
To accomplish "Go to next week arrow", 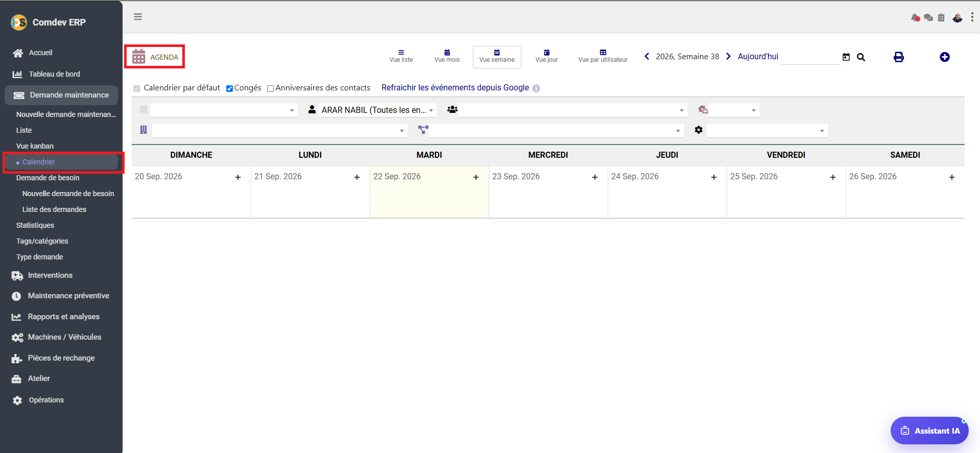I will (728, 56).
